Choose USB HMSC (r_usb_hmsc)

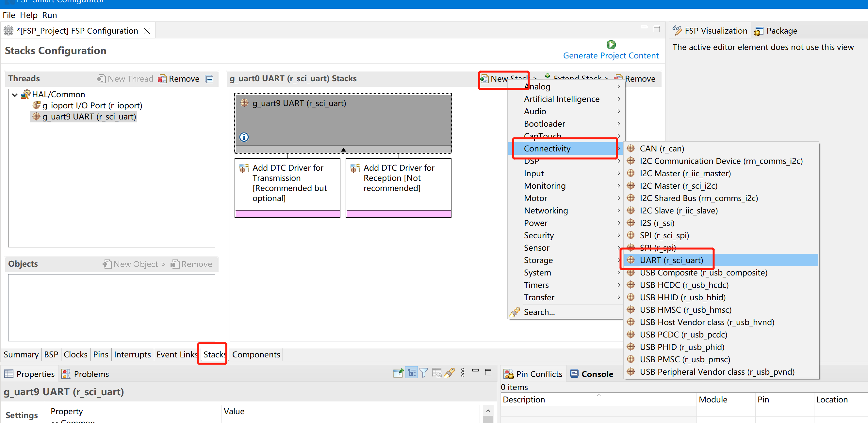[x=721, y=310]
